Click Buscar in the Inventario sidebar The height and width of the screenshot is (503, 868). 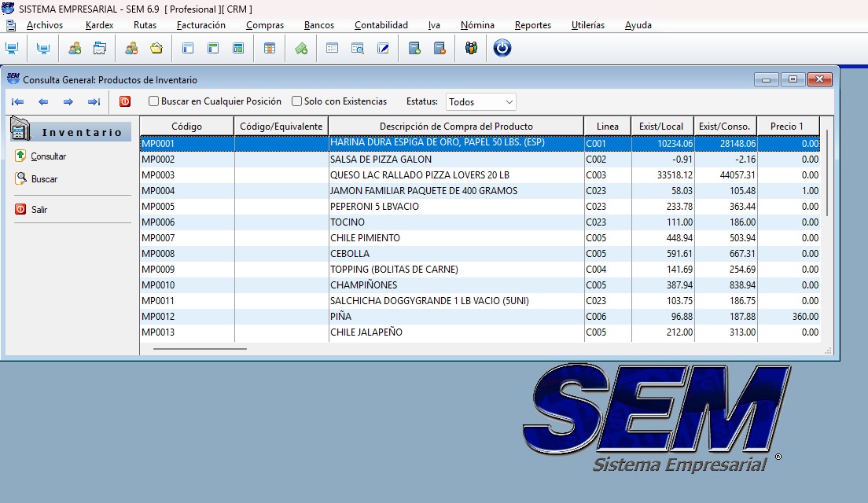(44, 178)
